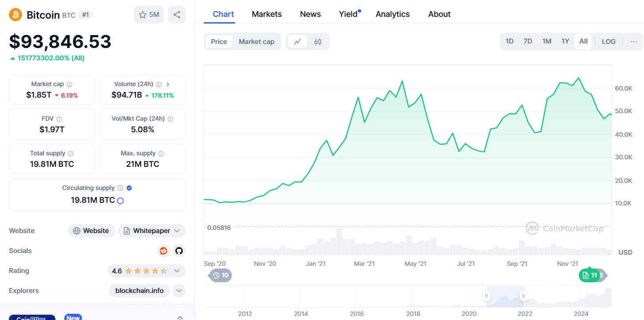Open the Chart tab
This screenshot has width=644, height=320.
(223, 14)
